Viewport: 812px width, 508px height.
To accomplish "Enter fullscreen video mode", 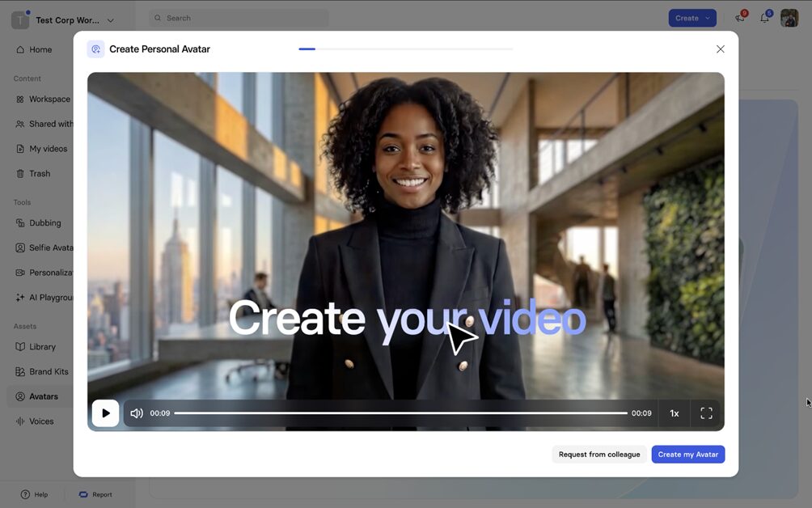I will 706,413.
